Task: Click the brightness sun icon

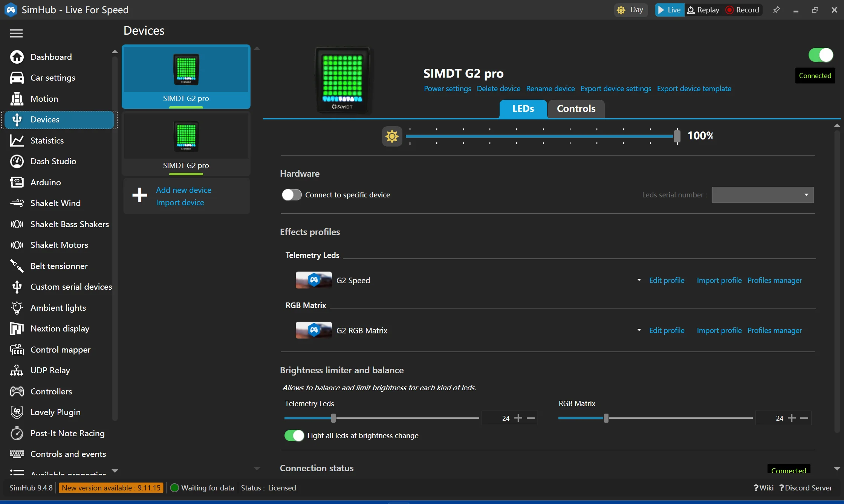Action: pos(392,136)
